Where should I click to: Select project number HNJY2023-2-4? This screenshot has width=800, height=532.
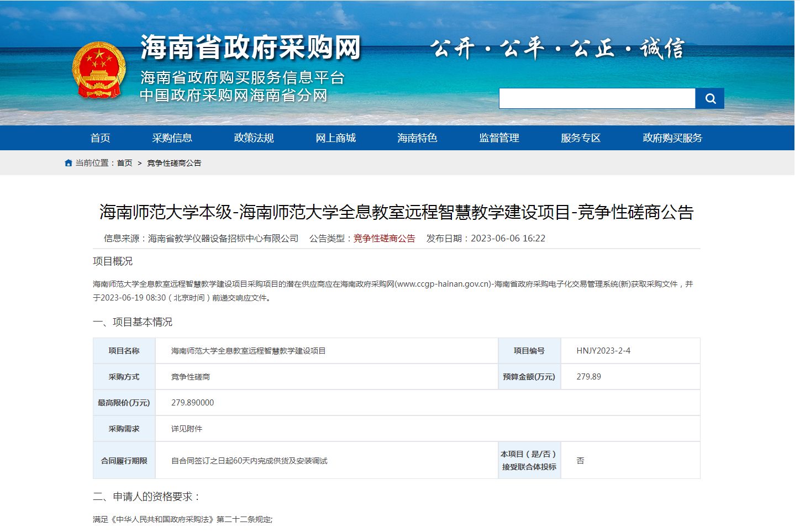pyautogui.click(x=603, y=351)
